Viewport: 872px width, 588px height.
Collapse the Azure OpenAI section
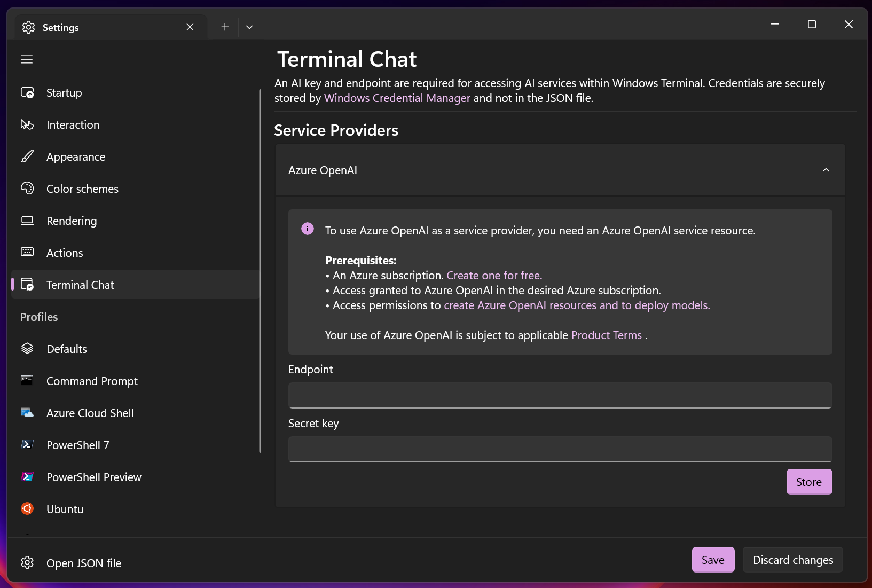[x=825, y=170]
